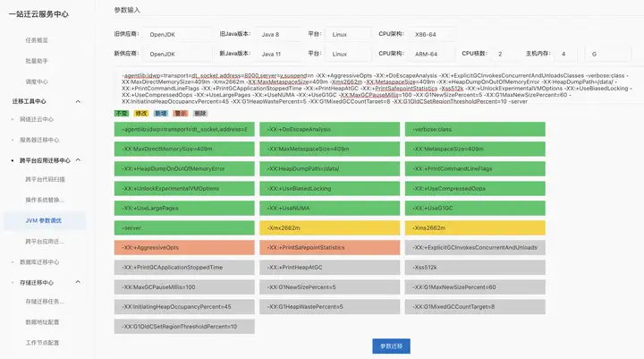Open 数据地址配置 in the sidebar
The image size is (644, 359).
42,322
